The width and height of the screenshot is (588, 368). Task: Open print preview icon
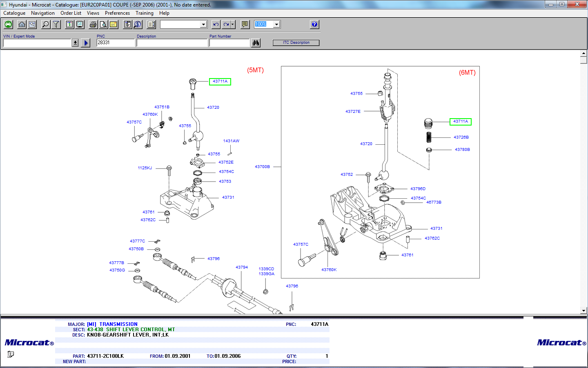103,25
